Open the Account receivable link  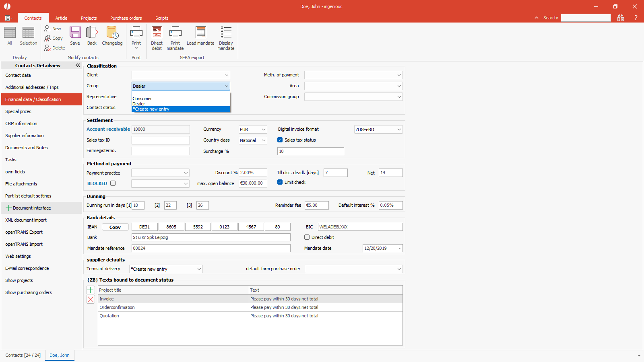(x=108, y=129)
